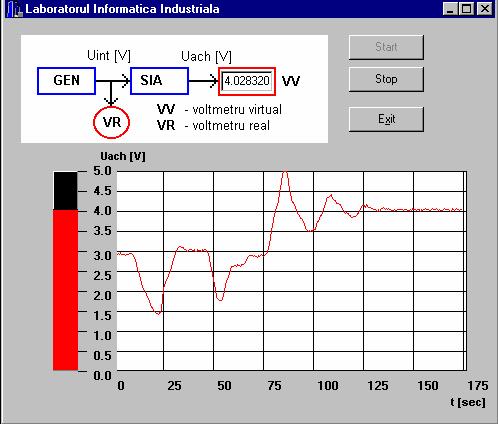Click the 'voltmetru virtual' legend text
Viewport: 498px width, 424px height.
coord(237,109)
